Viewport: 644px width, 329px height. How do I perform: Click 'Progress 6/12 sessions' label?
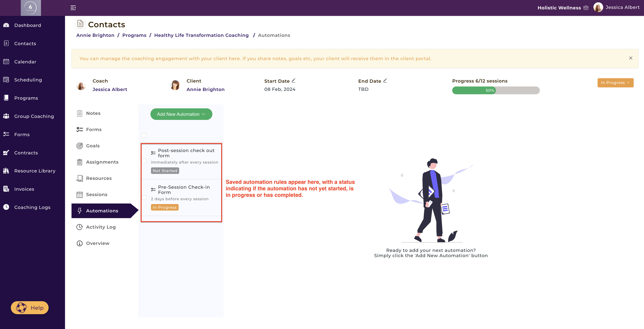[x=480, y=81]
